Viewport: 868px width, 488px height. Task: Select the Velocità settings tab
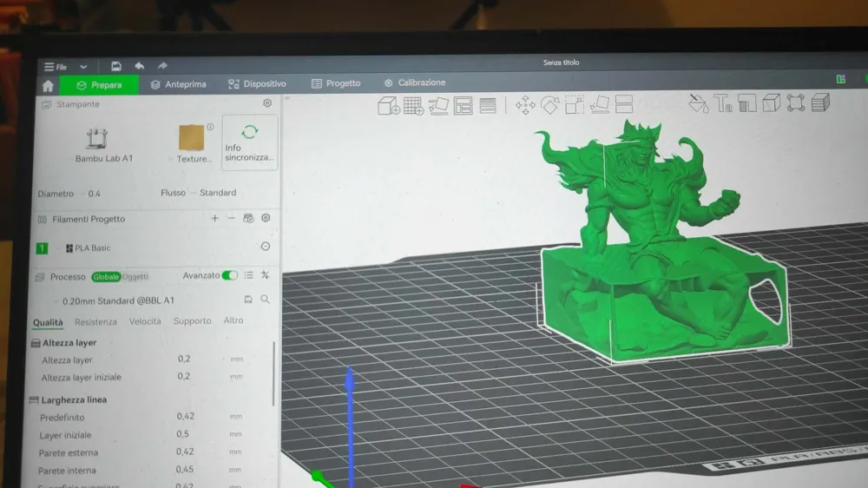tap(145, 321)
